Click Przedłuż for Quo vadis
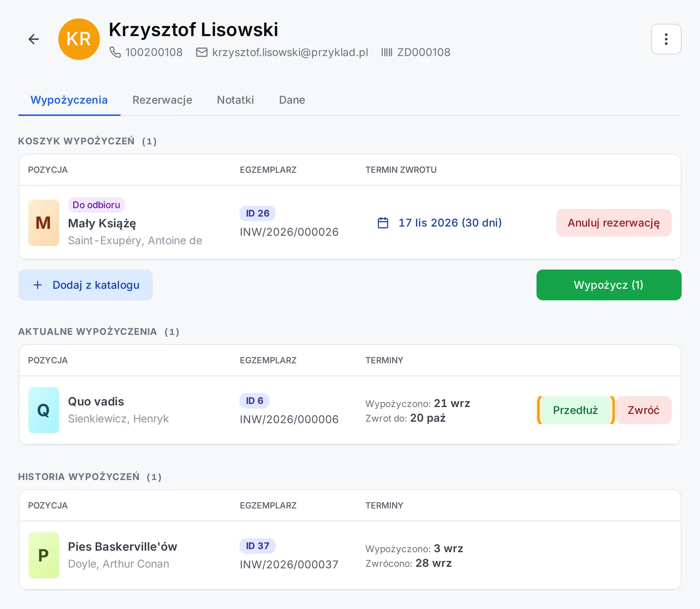Screen dimensions: 700x609 [x=576, y=410]
